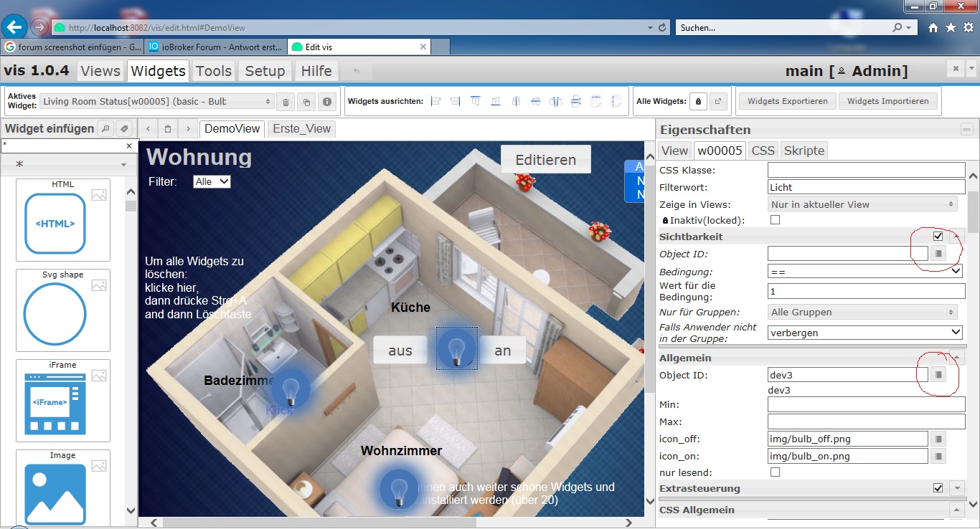The width and height of the screenshot is (980, 529).
Task: Toggle the Inaktiv(locked) checkbox
Action: coord(775,220)
